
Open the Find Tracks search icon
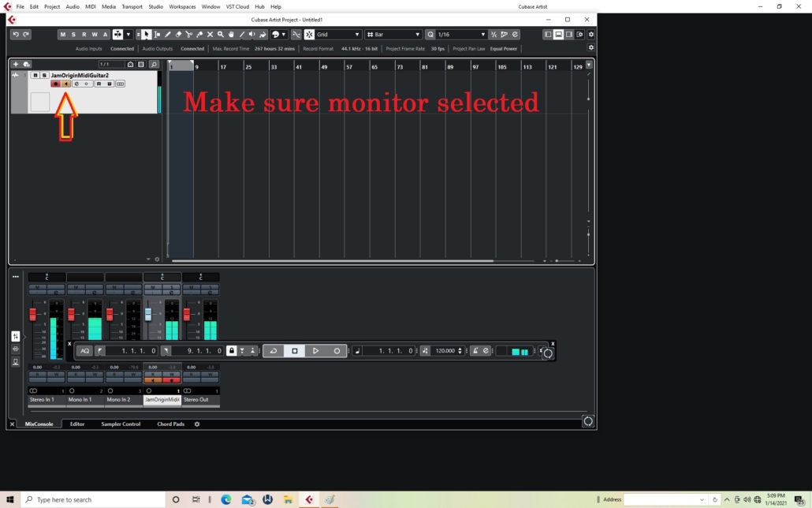click(154, 64)
